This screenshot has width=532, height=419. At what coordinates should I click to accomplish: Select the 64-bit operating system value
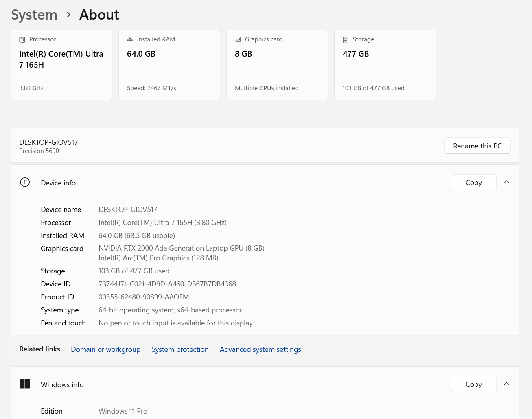[170, 310]
